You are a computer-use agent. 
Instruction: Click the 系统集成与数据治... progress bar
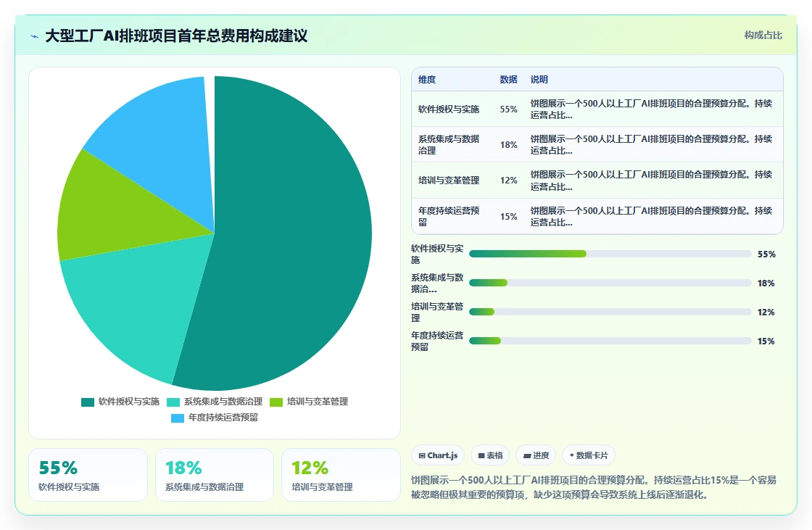pos(610,283)
